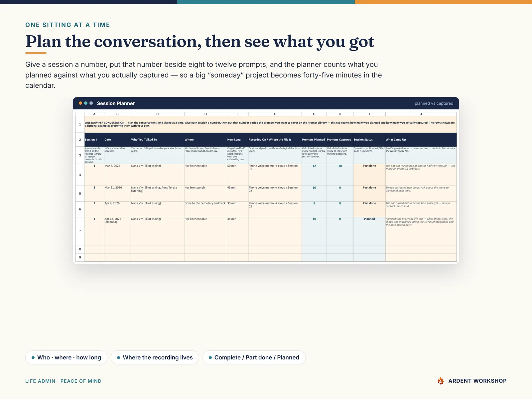The width and height of the screenshot is (532, 399).
Task: Click the Ardent Workshop flame logo
Action: (x=441, y=381)
